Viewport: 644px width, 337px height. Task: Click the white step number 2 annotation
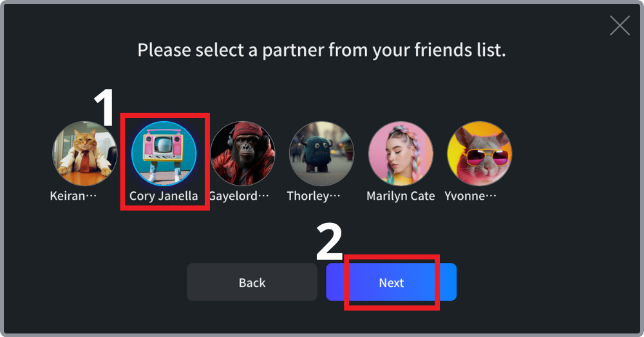[x=329, y=242]
